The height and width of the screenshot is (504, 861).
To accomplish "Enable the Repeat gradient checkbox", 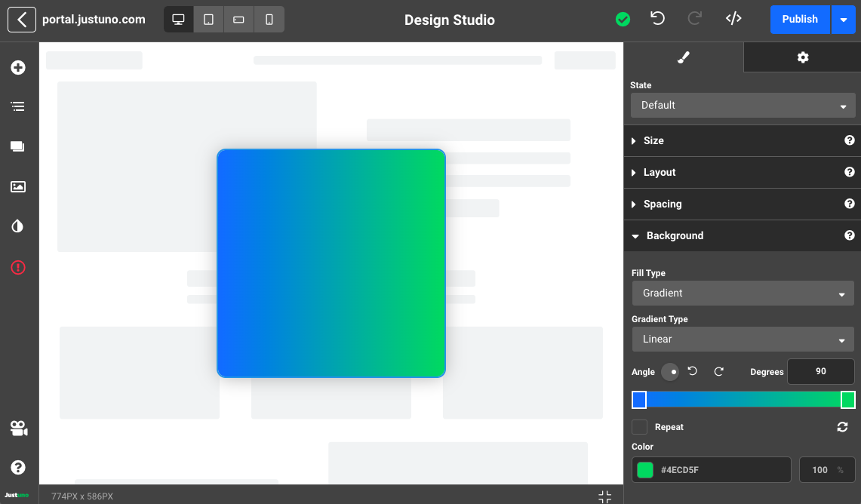I will [x=640, y=427].
